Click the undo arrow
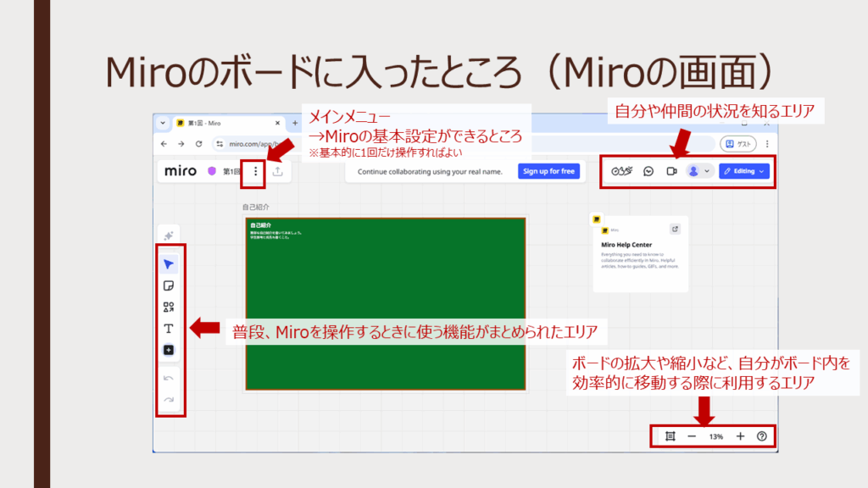The width and height of the screenshot is (868, 488). coord(169,377)
